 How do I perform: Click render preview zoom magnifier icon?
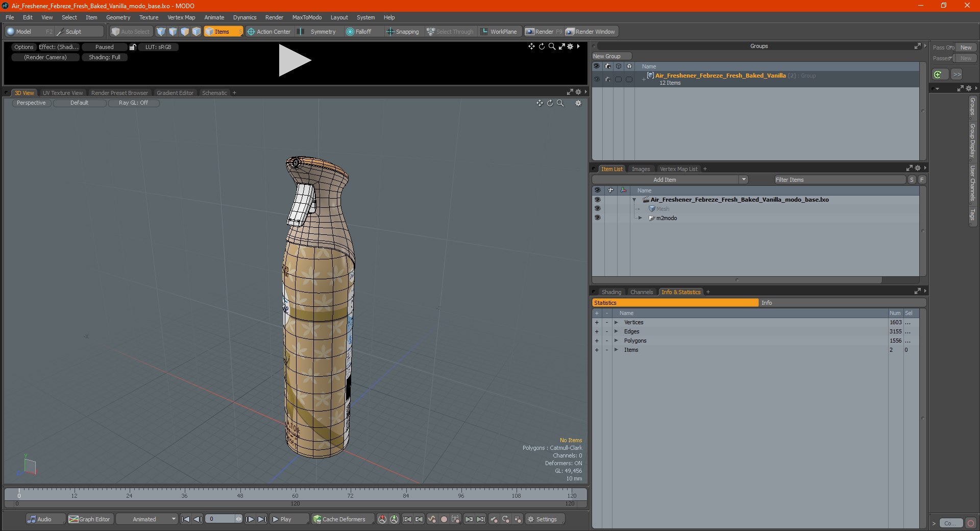(552, 46)
